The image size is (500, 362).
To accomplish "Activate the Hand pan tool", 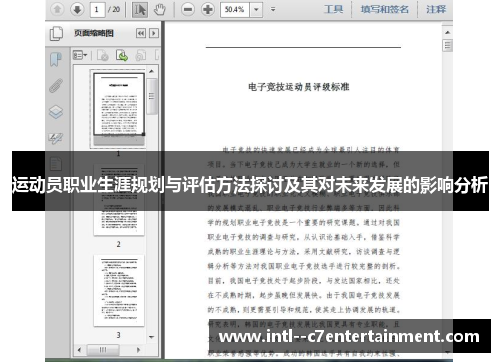I will click(159, 9).
